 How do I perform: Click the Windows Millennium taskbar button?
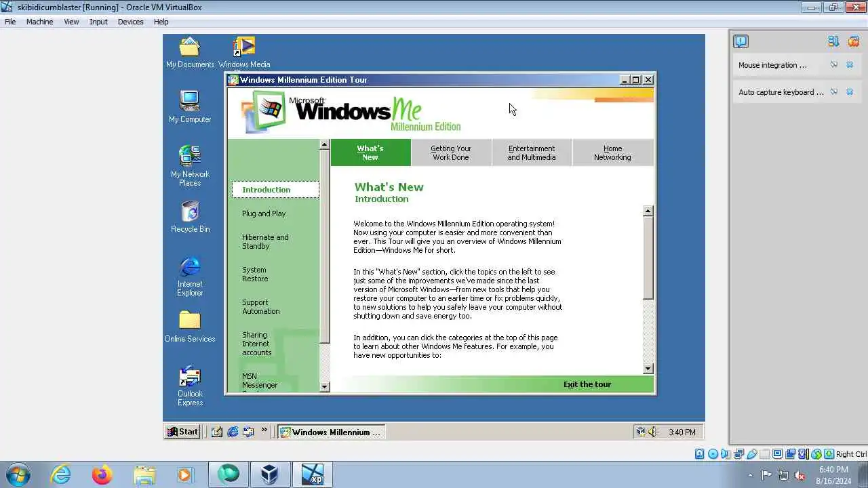tap(332, 432)
